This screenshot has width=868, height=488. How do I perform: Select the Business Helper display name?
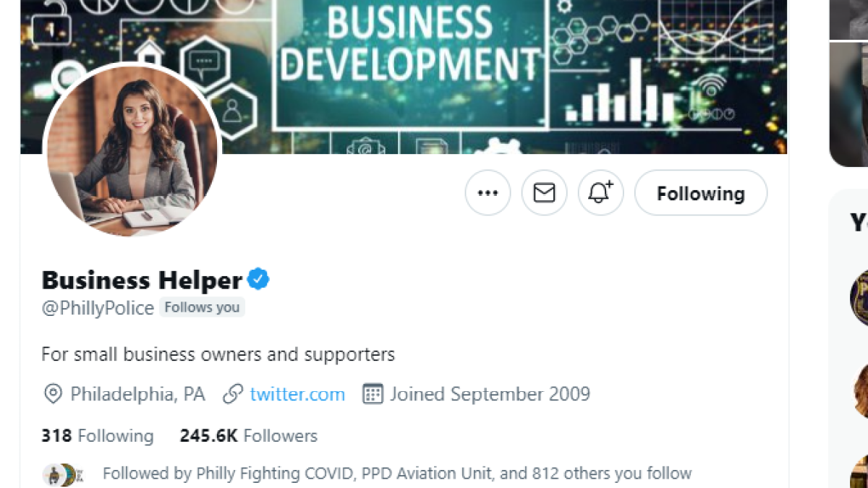point(142,280)
